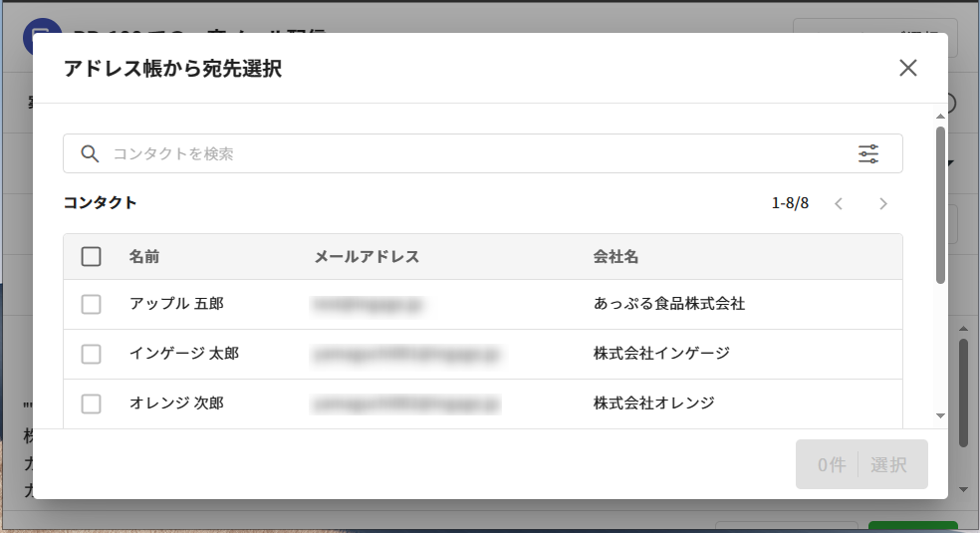The height and width of the screenshot is (533, 980).
Task: Toggle the select-all checkbox in table header
Action: pos(92,257)
